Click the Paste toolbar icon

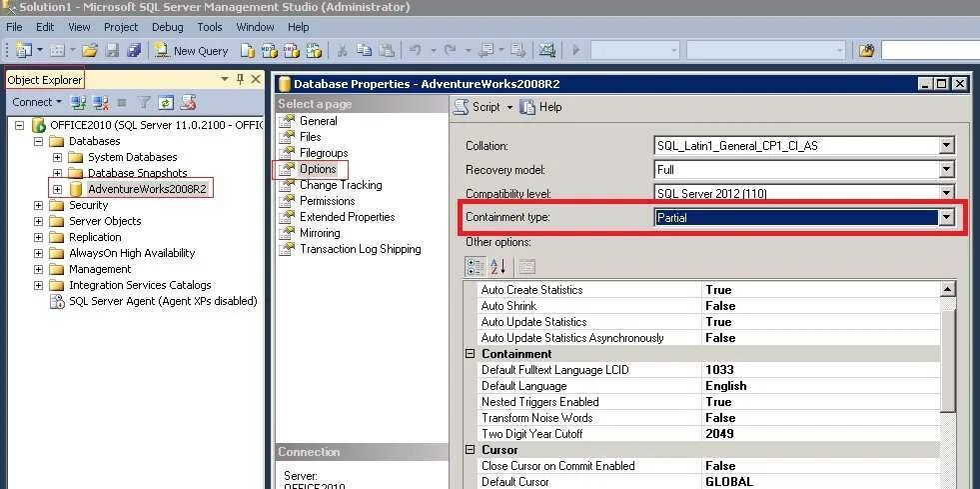coord(387,51)
